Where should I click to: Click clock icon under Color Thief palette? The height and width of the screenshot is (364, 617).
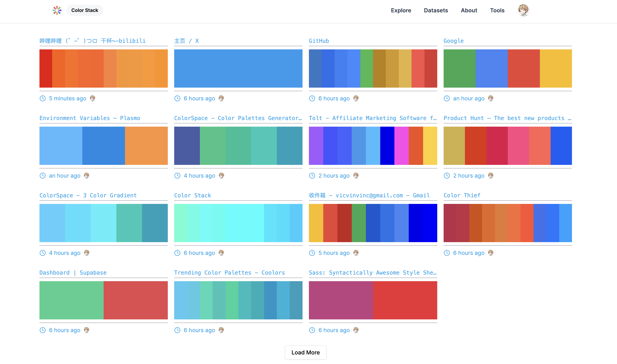coord(447,253)
